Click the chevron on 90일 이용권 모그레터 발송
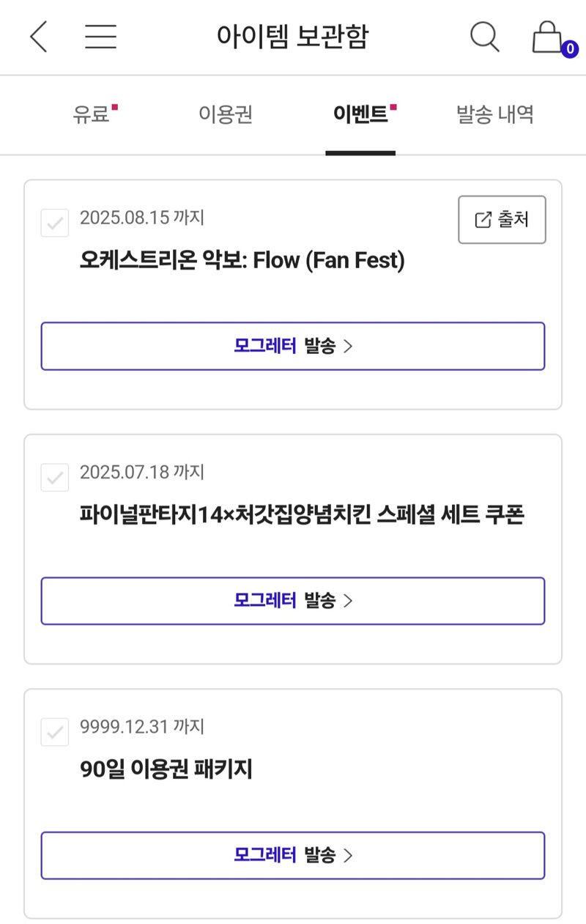 tap(348, 855)
